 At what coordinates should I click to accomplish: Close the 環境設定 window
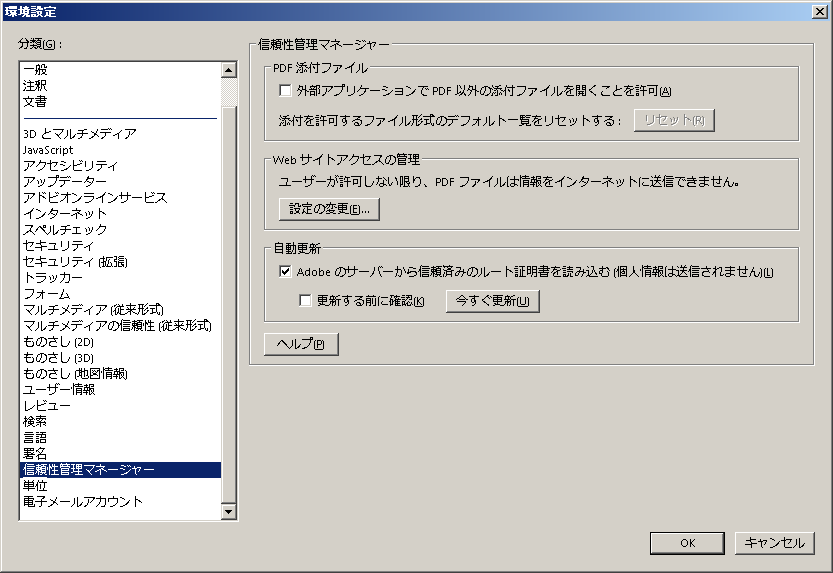pos(819,12)
